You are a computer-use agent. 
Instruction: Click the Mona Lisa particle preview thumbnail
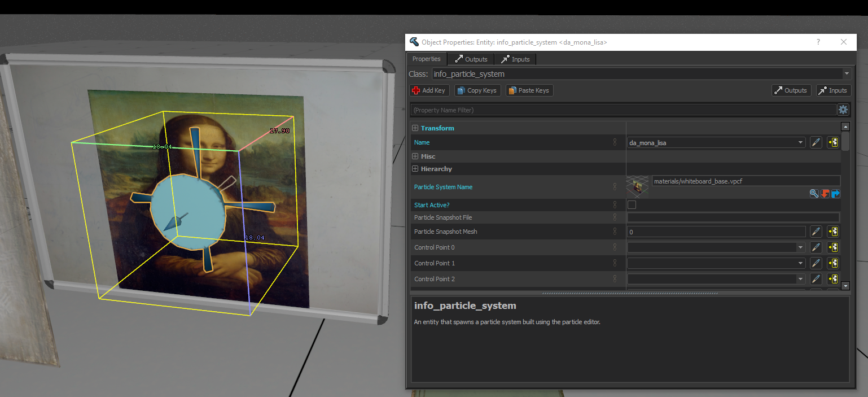pyautogui.click(x=638, y=186)
